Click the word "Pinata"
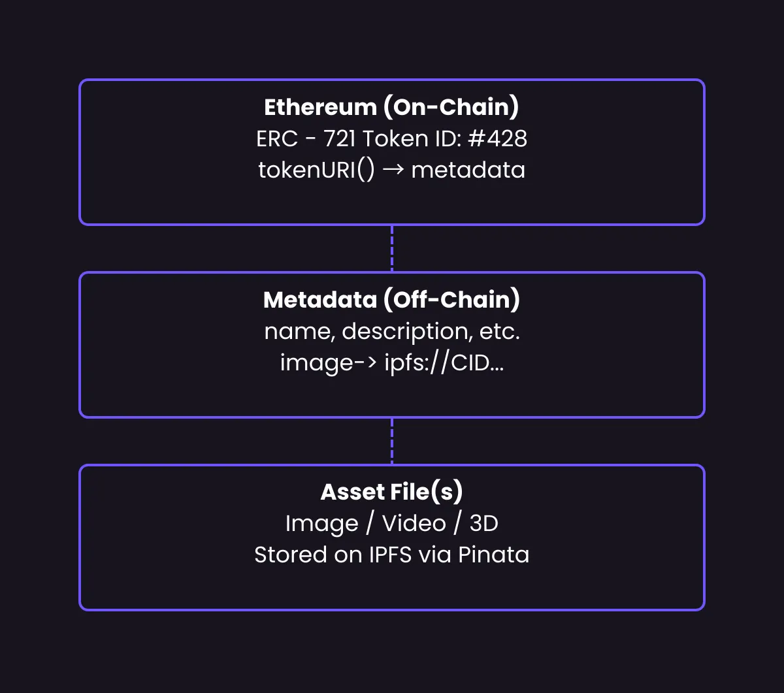 click(493, 555)
